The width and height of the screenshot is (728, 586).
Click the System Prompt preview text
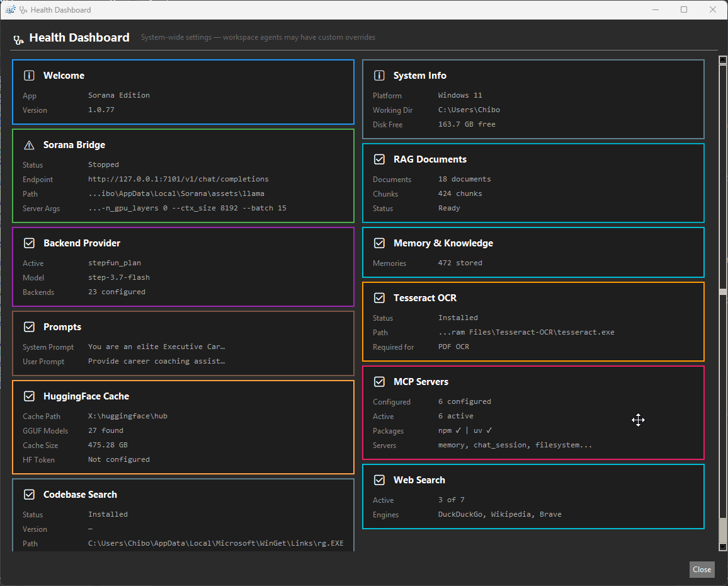[156, 347]
